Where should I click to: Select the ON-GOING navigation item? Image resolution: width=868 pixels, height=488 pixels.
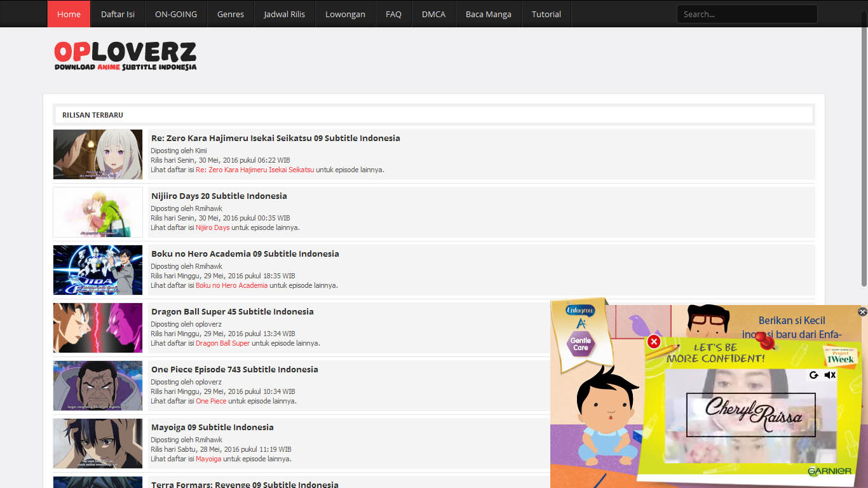tap(176, 14)
